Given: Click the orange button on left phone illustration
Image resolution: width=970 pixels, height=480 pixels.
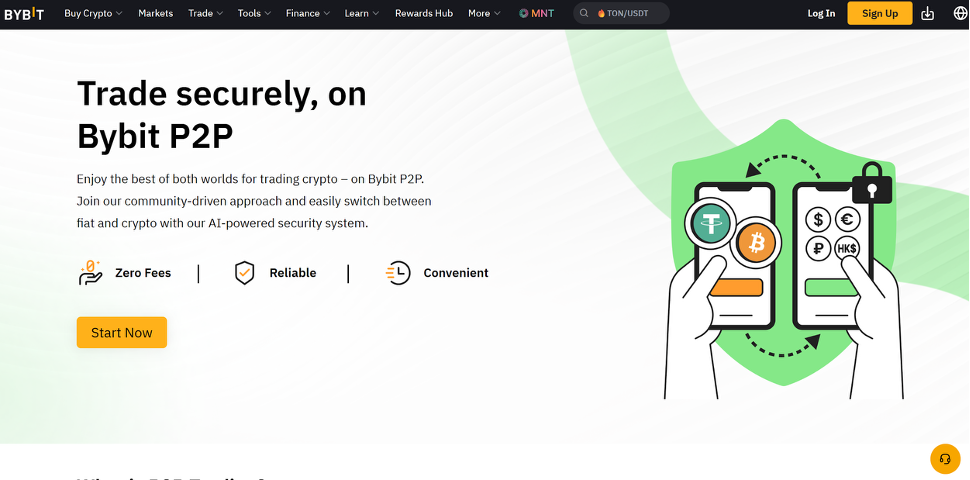Looking at the screenshot, I should (x=736, y=288).
